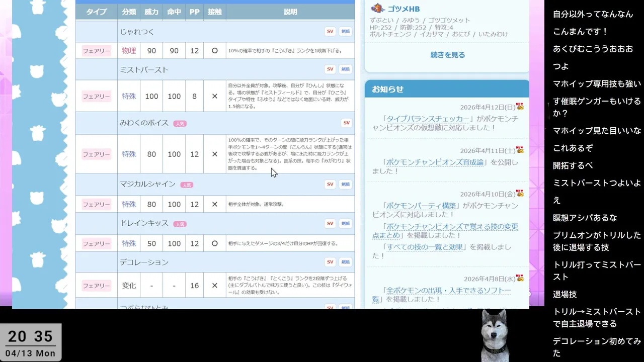Open the デコレーション move page

click(x=144, y=262)
